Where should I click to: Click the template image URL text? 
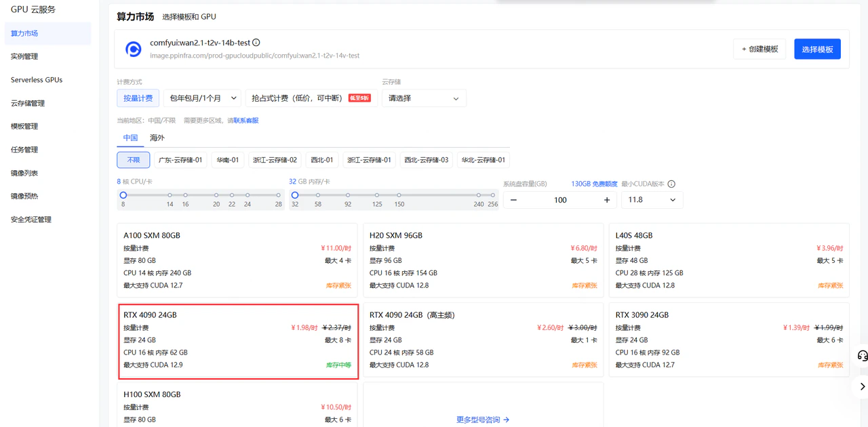(x=255, y=56)
